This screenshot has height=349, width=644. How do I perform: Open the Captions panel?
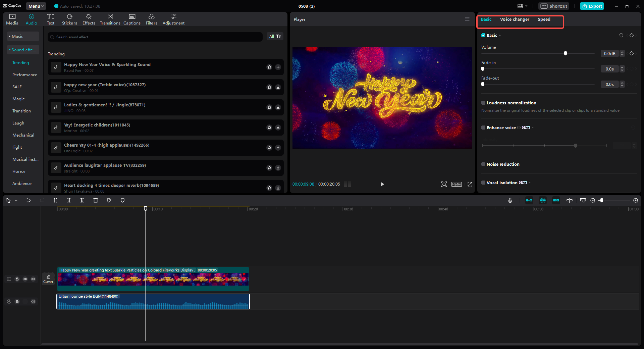(x=131, y=19)
